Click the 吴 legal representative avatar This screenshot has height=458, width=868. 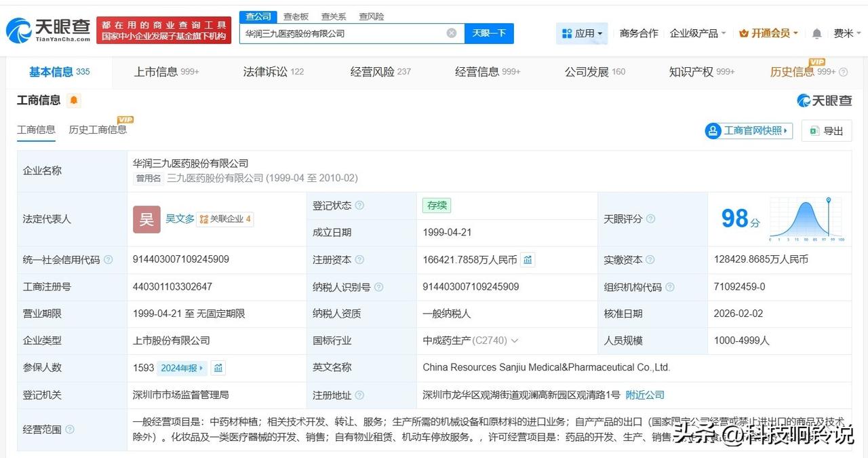(x=146, y=219)
